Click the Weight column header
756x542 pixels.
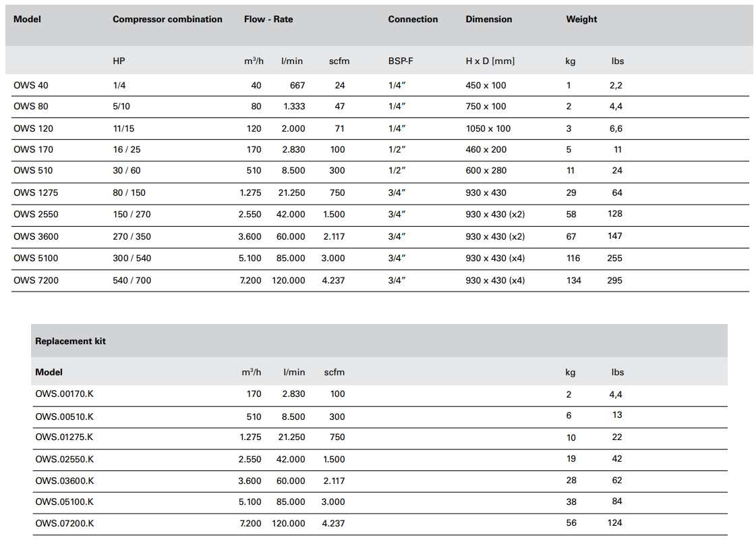(x=581, y=20)
